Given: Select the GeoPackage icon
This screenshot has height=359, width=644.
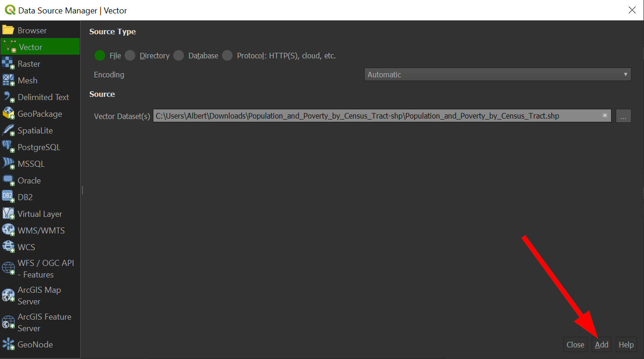Looking at the screenshot, I should (8, 113).
